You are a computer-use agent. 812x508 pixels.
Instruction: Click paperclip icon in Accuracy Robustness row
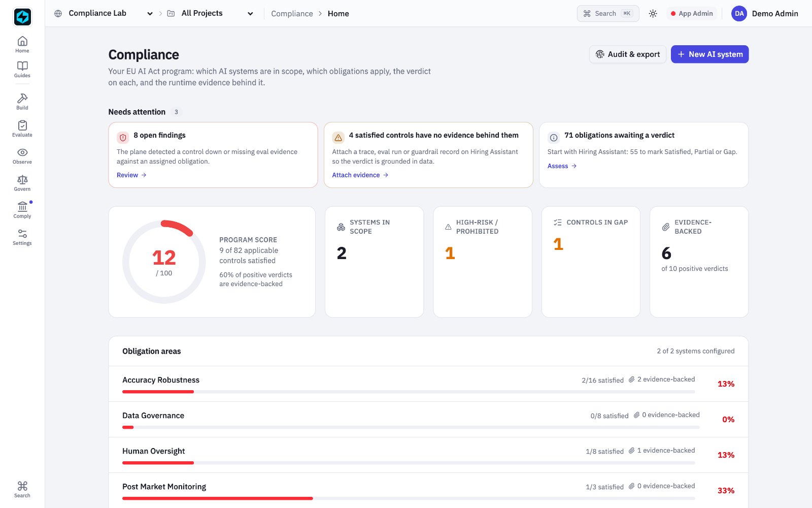tap(632, 379)
